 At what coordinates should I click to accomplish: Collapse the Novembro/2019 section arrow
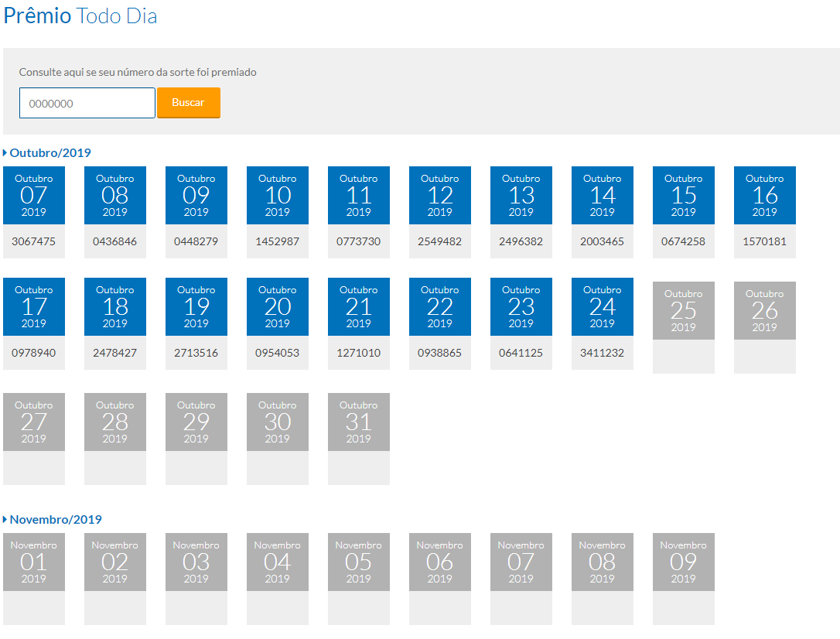point(5,520)
